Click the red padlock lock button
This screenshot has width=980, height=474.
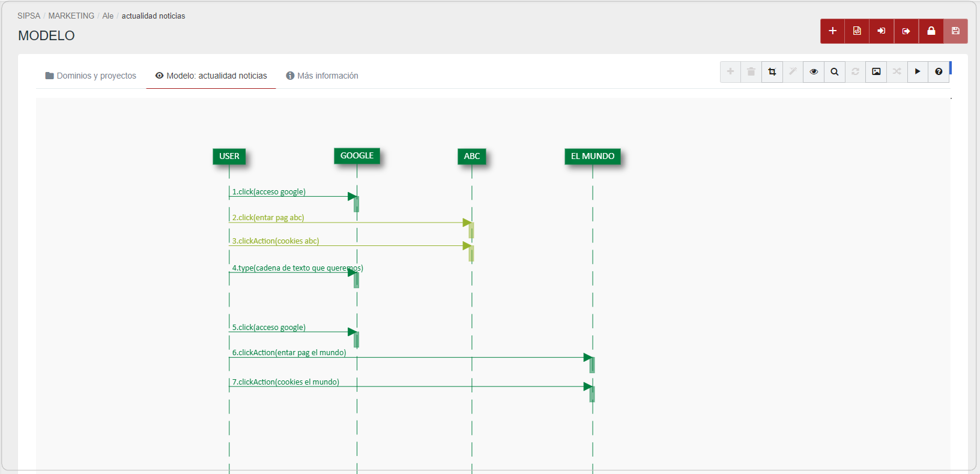pos(931,31)
